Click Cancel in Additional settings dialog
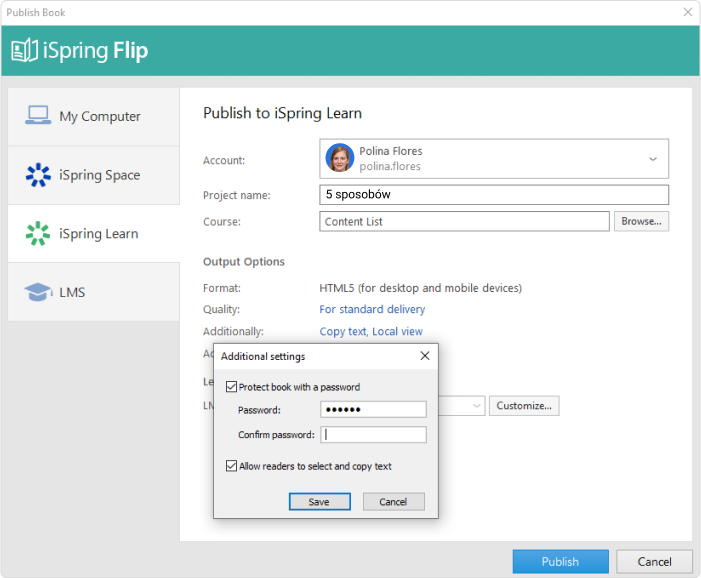Screen dimensions: 701x578 (393, 502)
